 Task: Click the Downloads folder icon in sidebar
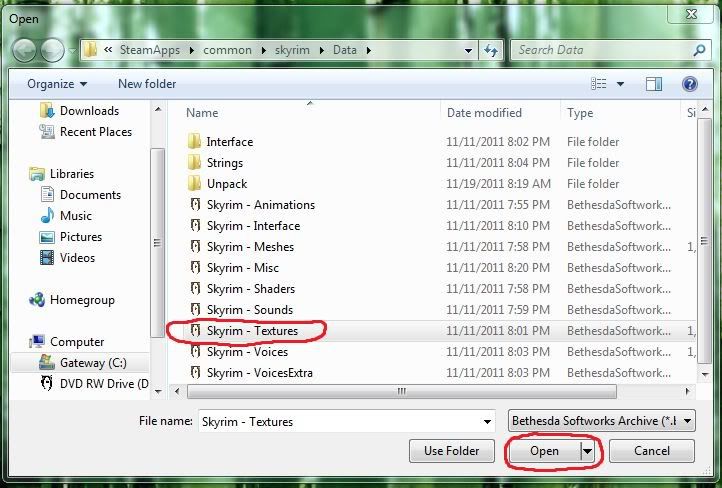pos(47,110)
